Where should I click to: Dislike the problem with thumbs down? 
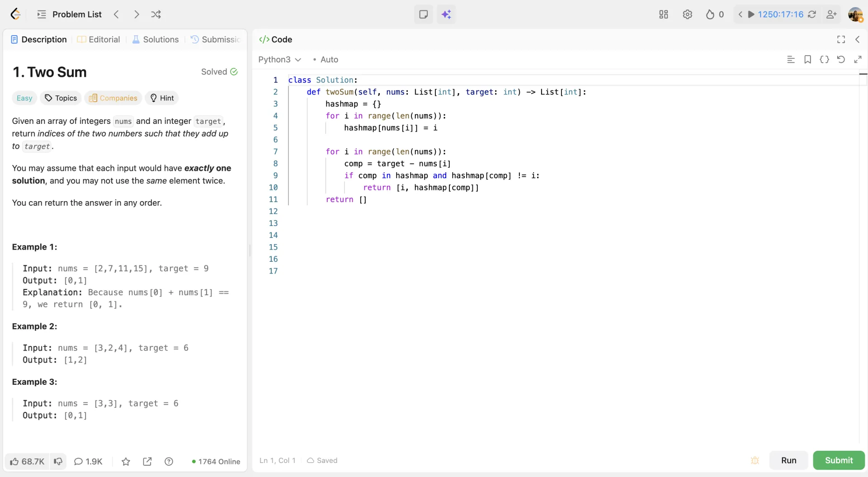[58, 461]
